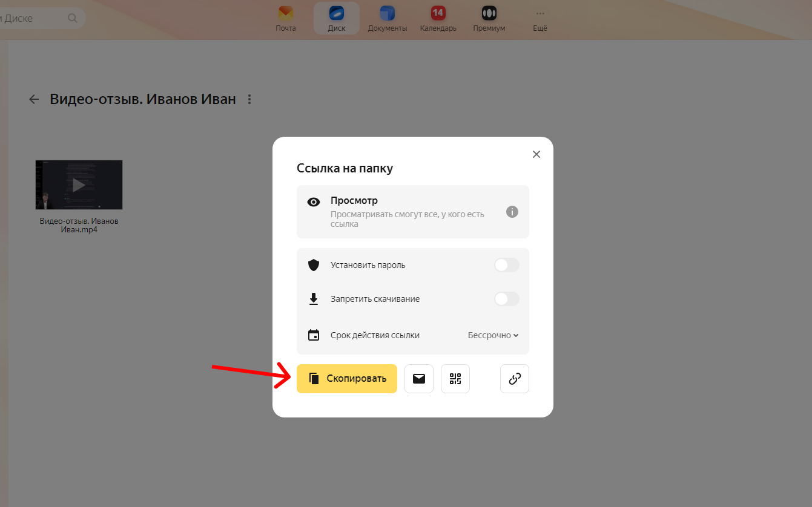Send the link by email icon

click(x=419, y=379)
